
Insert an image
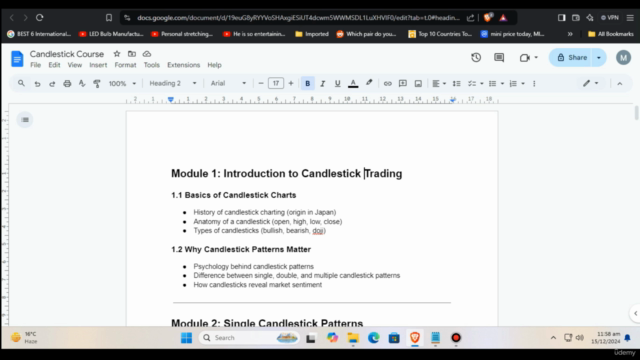(418, 84)
